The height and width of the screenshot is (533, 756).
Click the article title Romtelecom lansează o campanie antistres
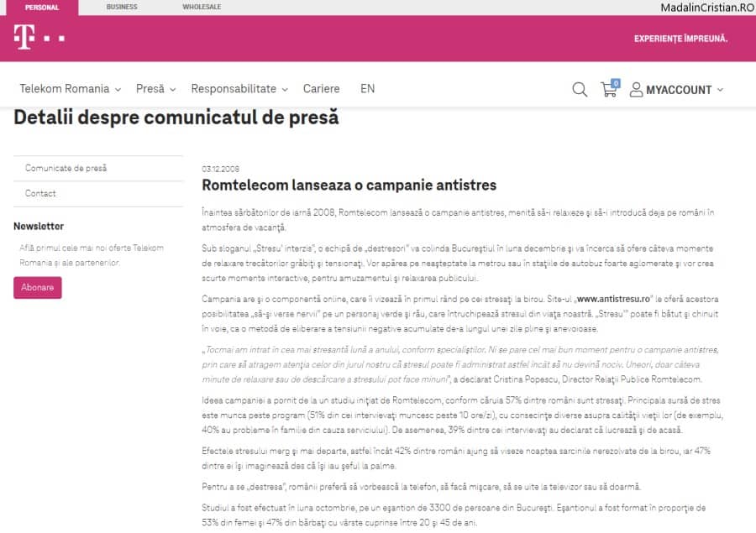pyautogui.click(x=349, y=185)
